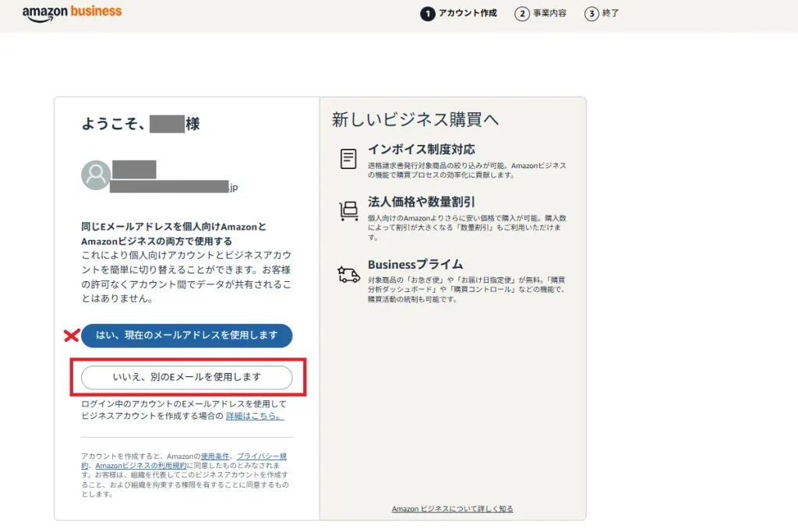Screen dimensions: 798x532
Task: Click step 3 終了 indicator
Action: tap(602, 13)
